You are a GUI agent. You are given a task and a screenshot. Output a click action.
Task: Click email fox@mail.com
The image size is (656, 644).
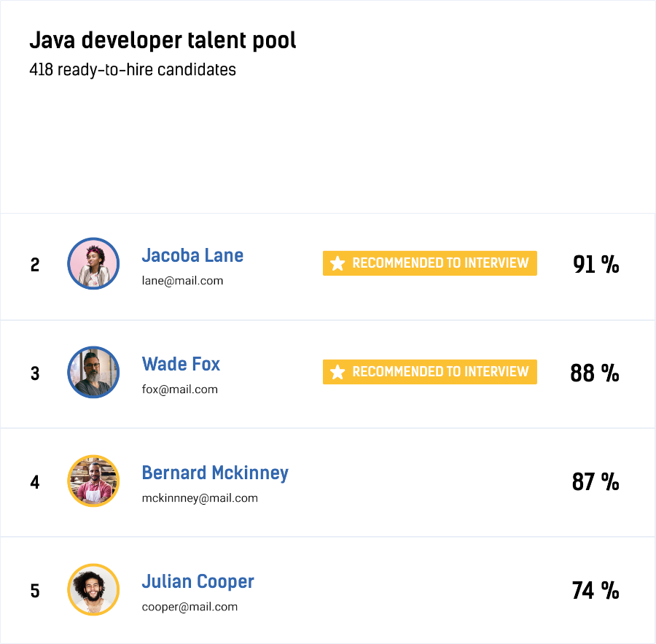tap(180, 389)
